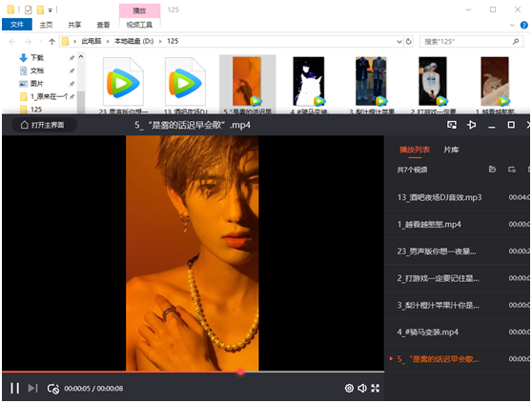Open the 主页 ribbon tab
The height and width of the screenshot is (403, 532).
pyautogui.click(x=46, y=25)
